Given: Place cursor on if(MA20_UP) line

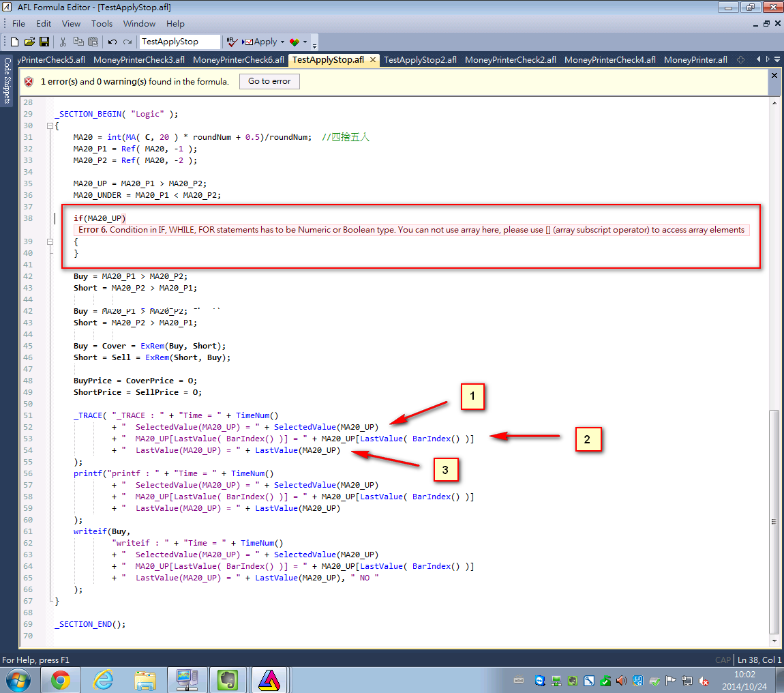Looking at the screenshot, I should 100,218.
